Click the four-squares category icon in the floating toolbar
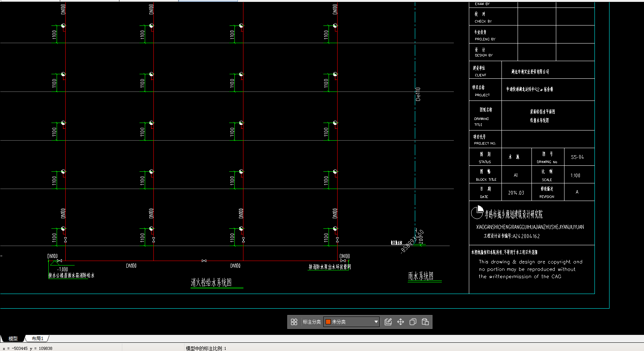This screenshot has height=351, width=644. coord(294,322)
